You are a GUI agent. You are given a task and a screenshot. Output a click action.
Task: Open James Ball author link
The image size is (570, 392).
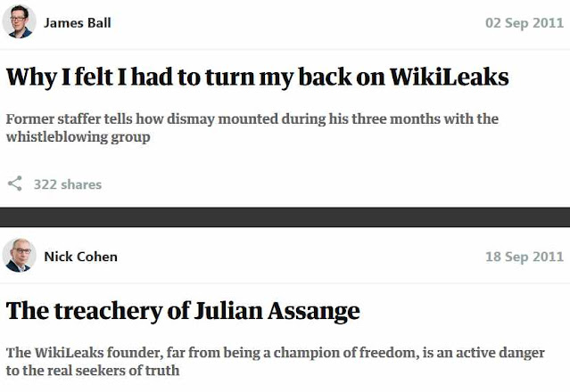(78, 23)
